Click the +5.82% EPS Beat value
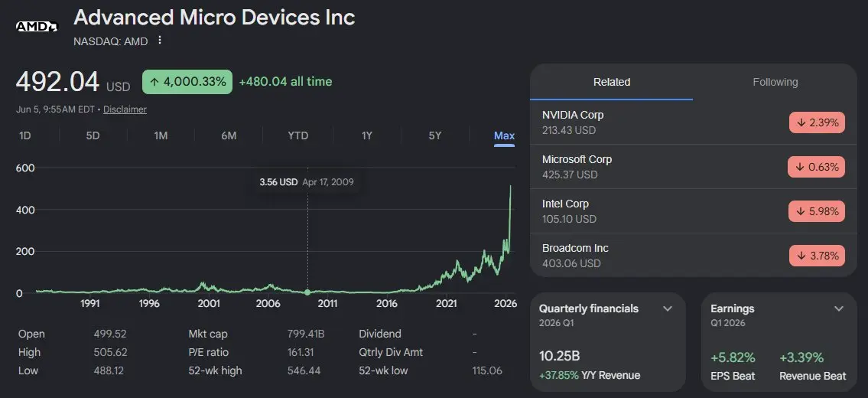Image resolution: width=868 pixels, height=398 pixels. 733,357
